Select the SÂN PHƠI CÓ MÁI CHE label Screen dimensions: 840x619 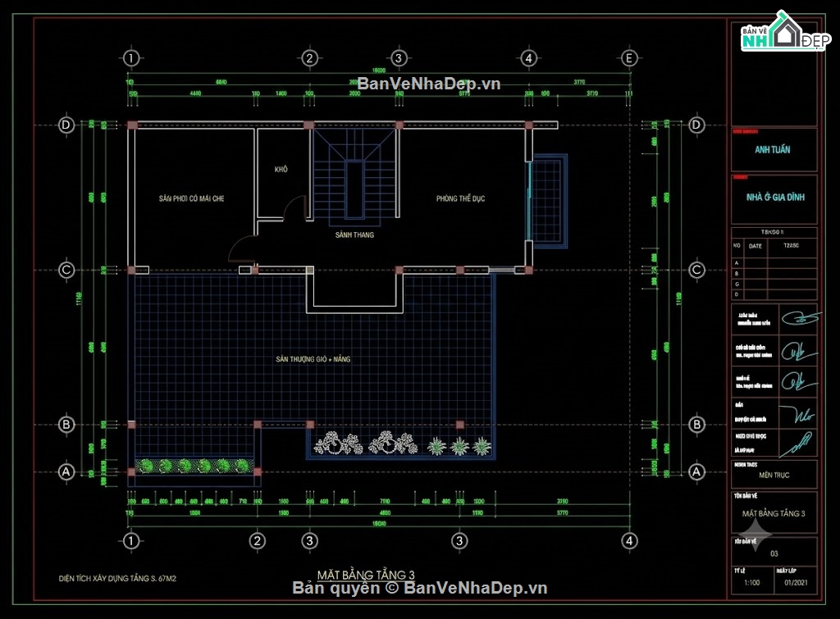pyautogui.click(x=191, y=198)
